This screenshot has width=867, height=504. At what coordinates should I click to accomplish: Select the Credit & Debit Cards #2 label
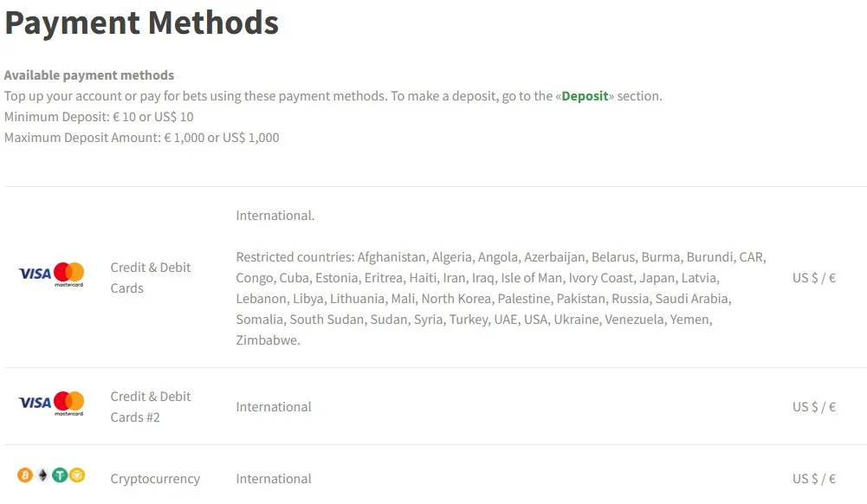151,407
